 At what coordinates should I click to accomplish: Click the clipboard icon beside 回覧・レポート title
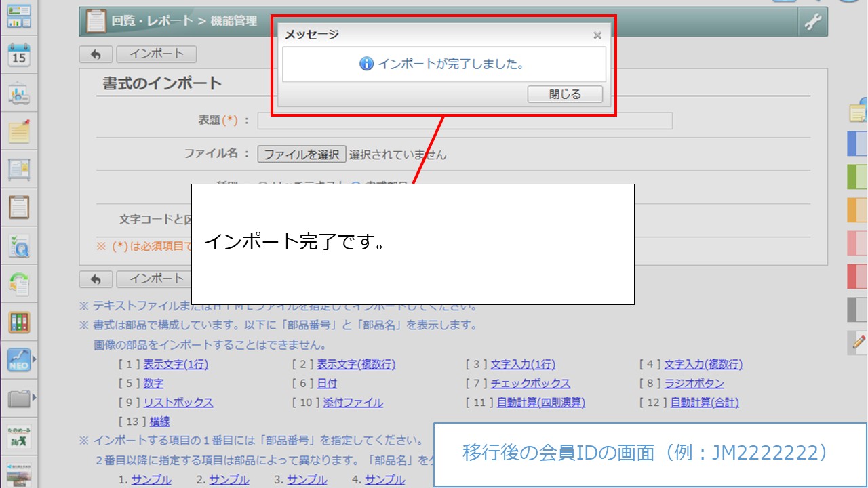click(96, 21)
